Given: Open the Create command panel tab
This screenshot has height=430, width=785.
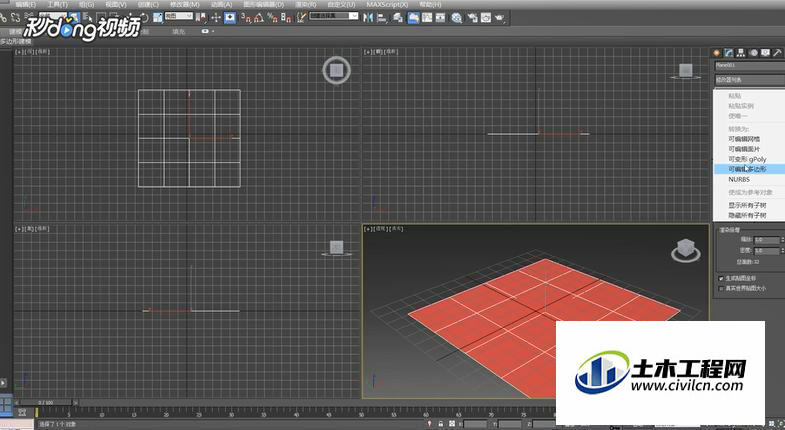Looking at the screenshot, I should pyautogui.click(x=717, y=53).
